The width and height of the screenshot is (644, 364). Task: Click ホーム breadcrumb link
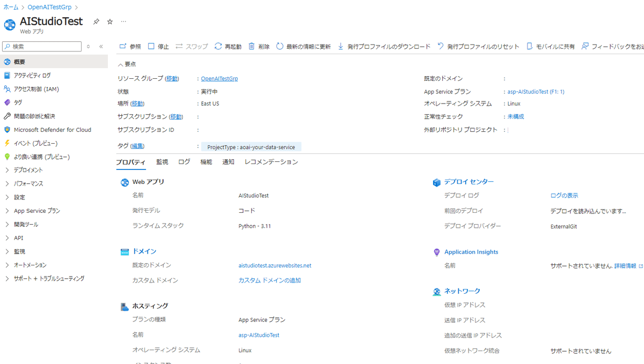(x=11, y=8)
